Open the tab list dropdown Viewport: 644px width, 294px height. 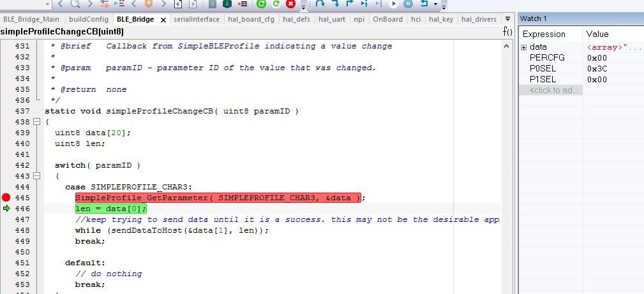[x=507, y=19]
